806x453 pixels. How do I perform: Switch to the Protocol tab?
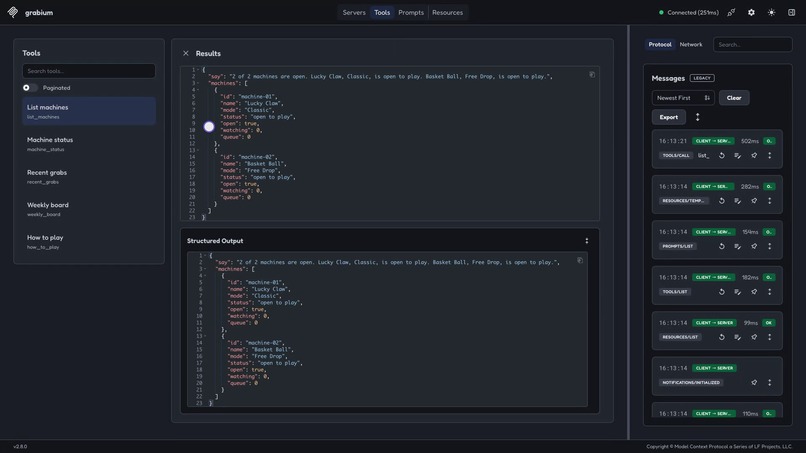[660, 44]
